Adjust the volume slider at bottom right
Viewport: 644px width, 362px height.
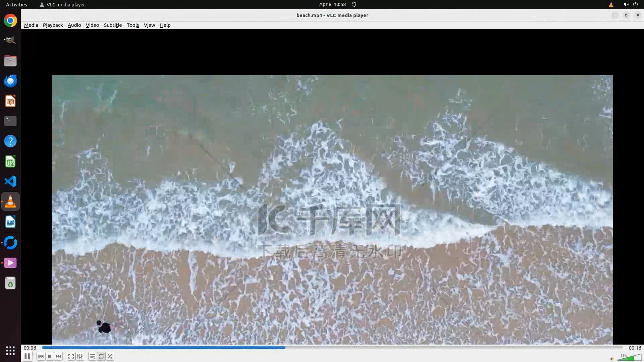[x=630, y=358]
